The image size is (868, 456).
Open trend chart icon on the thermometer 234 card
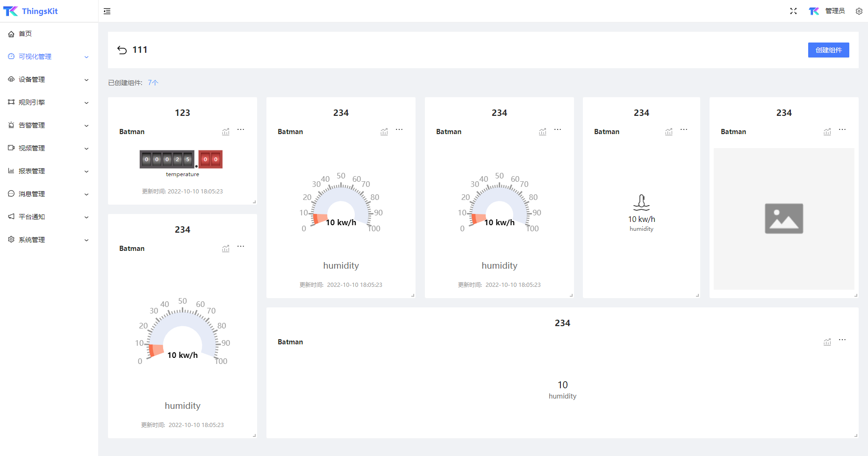coord(669,132)
